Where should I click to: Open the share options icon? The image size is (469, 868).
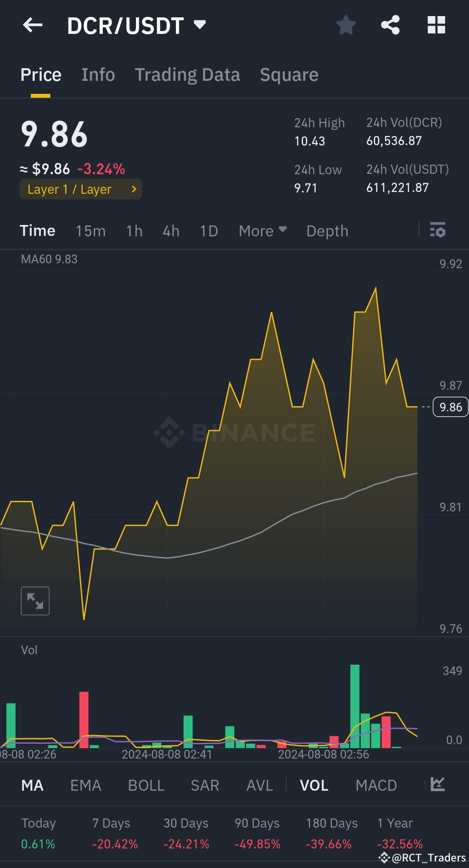click(x=390, y=25)
